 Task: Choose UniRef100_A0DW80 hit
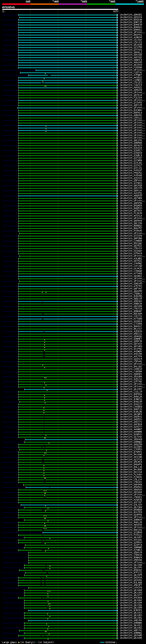(x=131, y=351)
